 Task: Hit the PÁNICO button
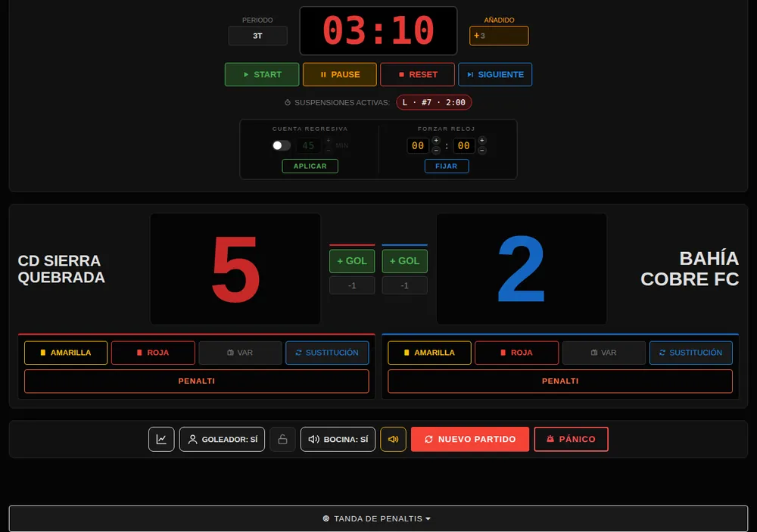[571, 440]
